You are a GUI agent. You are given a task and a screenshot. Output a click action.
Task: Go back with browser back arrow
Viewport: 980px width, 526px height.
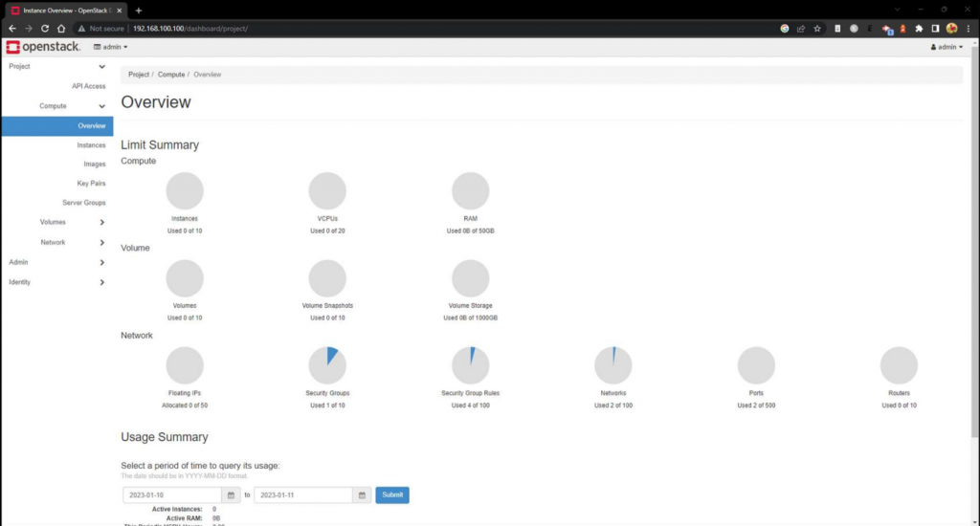pyautogui.click(x=11, y=29)
